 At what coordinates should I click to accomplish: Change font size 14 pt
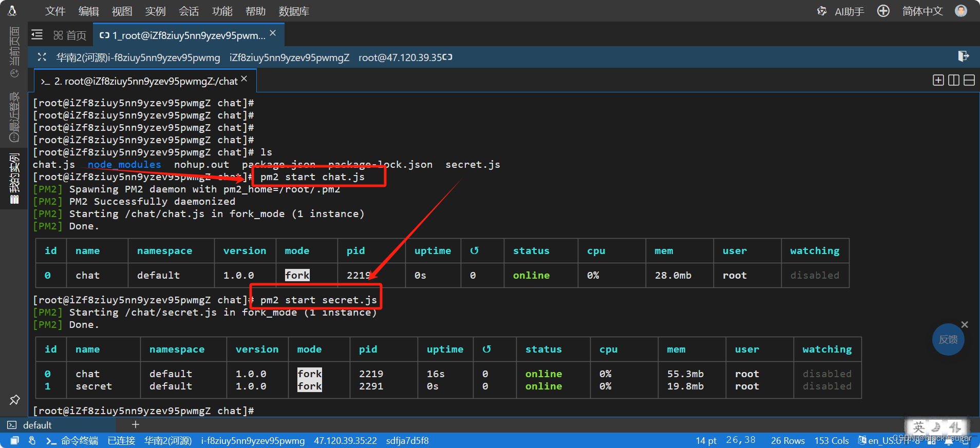pos(706,440)
